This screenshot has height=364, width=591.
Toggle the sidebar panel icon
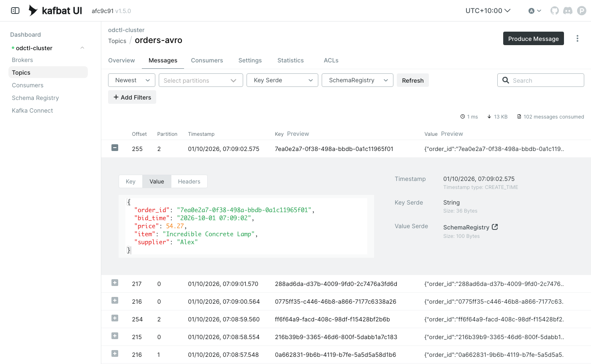[15, 11]
